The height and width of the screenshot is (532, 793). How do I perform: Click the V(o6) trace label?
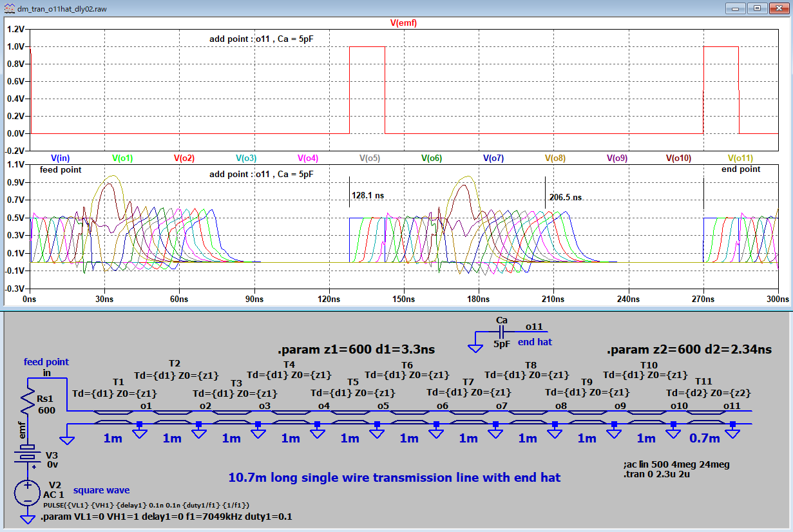(432, 158)
